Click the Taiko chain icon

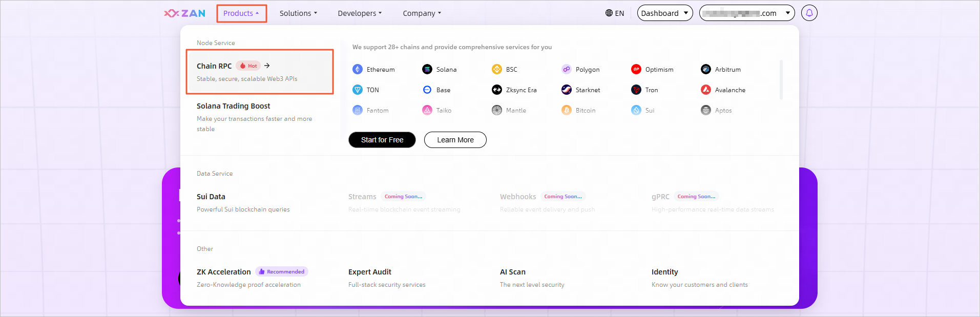coord(427,110)
